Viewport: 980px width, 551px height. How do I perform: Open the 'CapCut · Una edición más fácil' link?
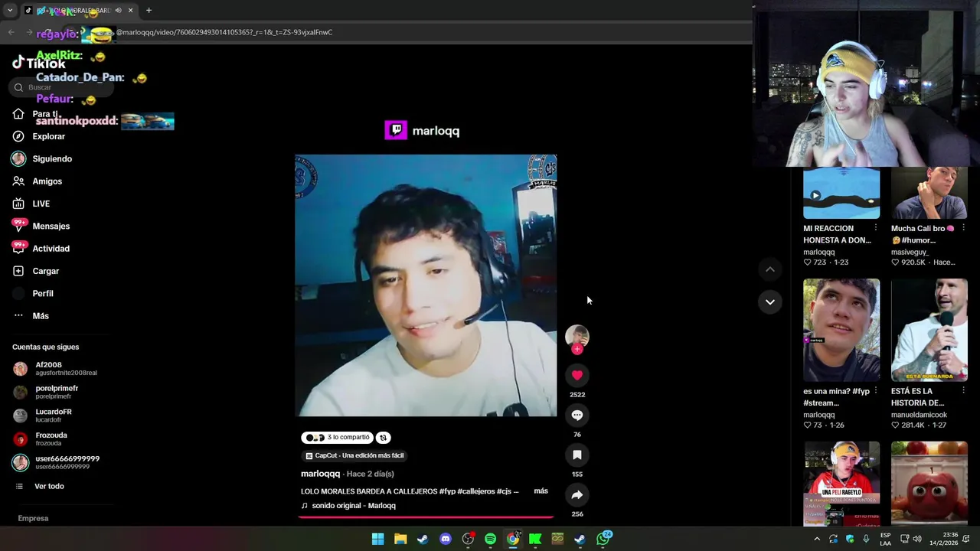[354, 455]
